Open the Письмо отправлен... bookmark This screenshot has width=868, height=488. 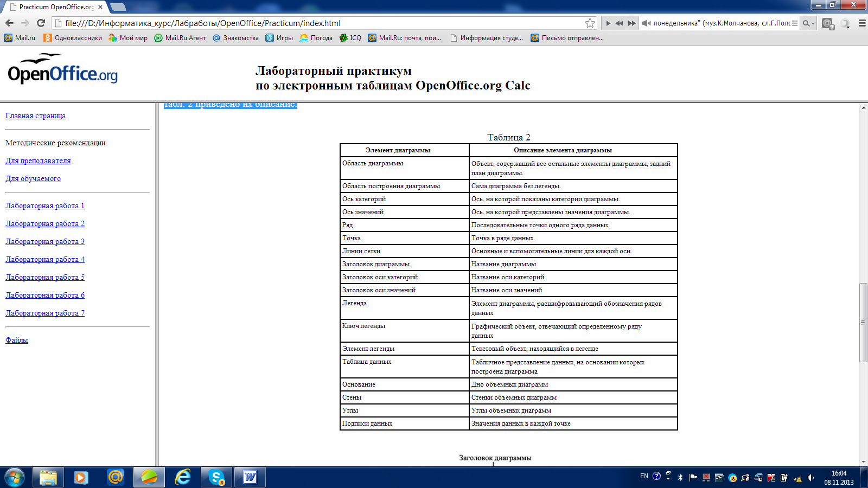click(567, 38)
